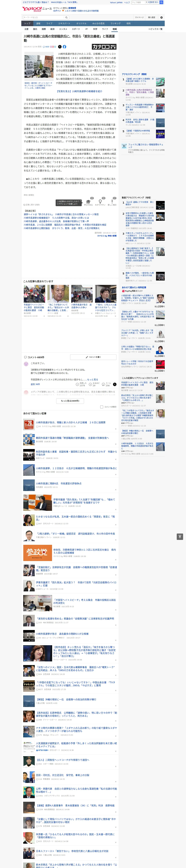Click the back-to-top arrow button
This screenshot has width=186, height=868.
click(180, 537)
